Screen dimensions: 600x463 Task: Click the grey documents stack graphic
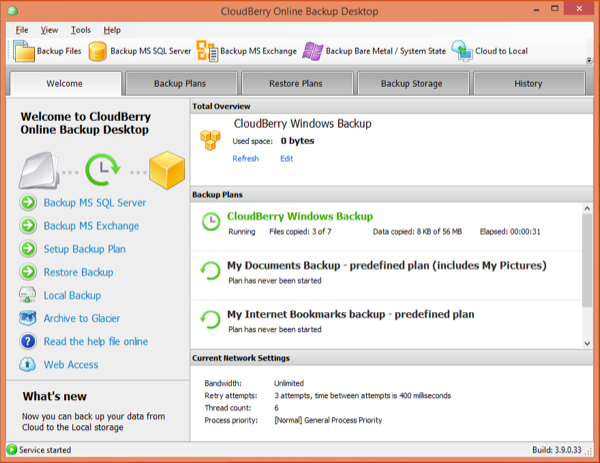(x=39, y=171)
